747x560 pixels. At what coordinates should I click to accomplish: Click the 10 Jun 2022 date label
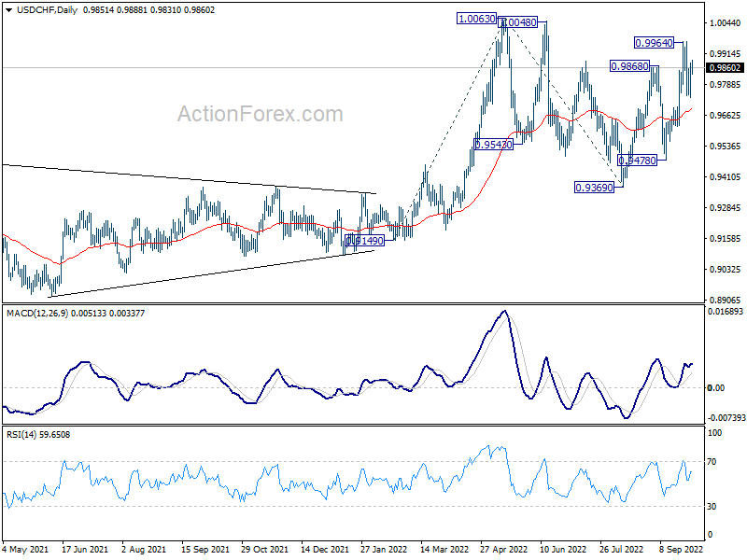coord(563,550)
